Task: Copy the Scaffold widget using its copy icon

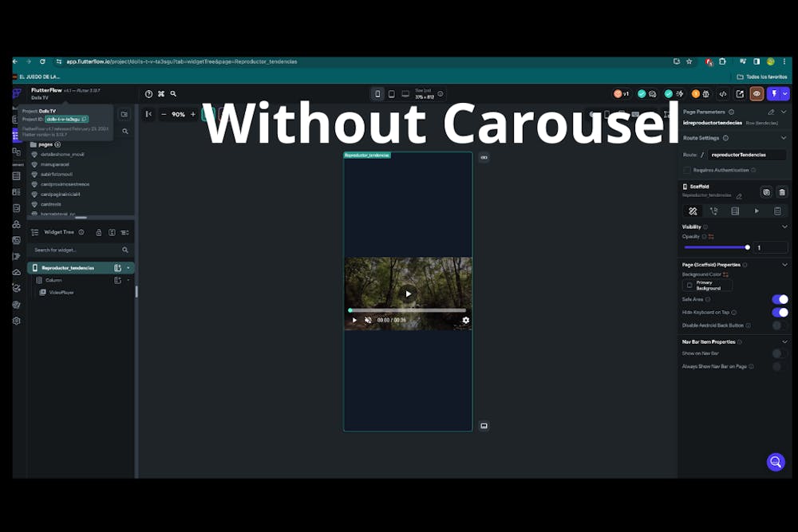Action: coord(766,192)
